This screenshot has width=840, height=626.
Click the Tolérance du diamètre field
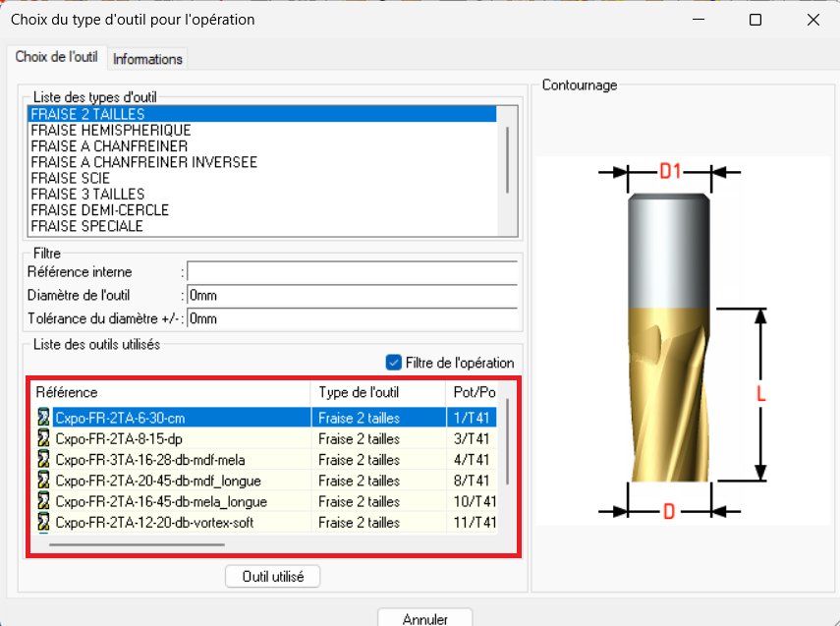click(x=352, y=318)
